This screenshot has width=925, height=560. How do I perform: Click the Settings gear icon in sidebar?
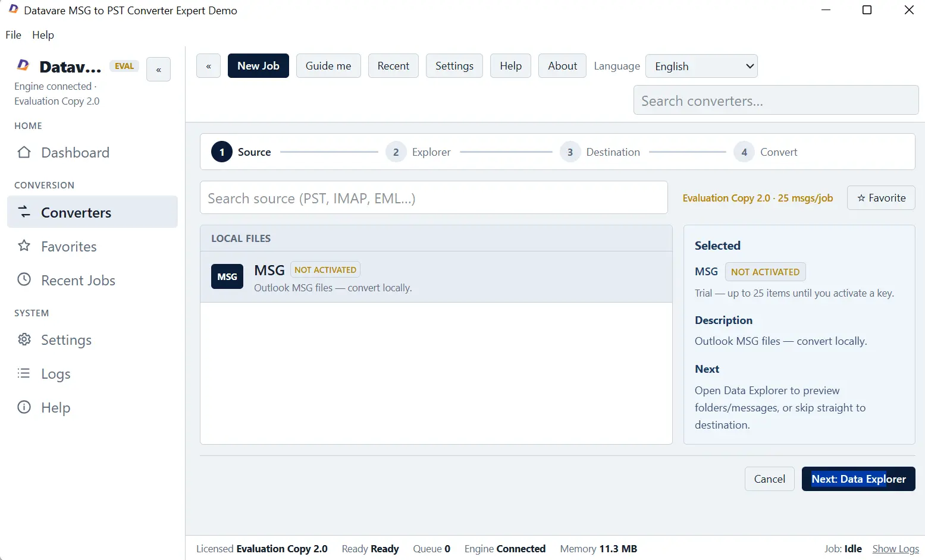click(24, 339)
